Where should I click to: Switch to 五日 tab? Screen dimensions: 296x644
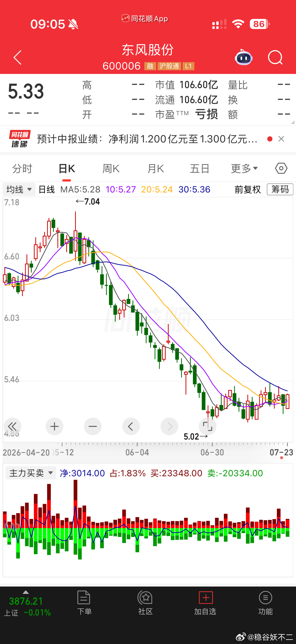200,168
